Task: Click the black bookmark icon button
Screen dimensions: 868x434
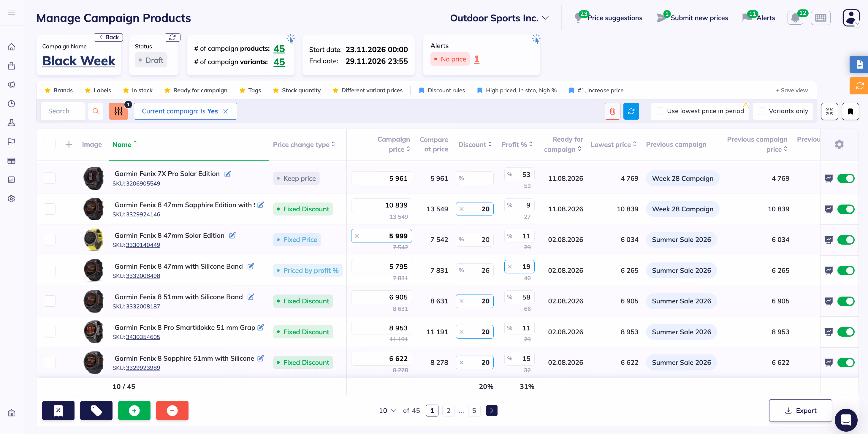Action: pyautogui.click(x=850, y=111)
